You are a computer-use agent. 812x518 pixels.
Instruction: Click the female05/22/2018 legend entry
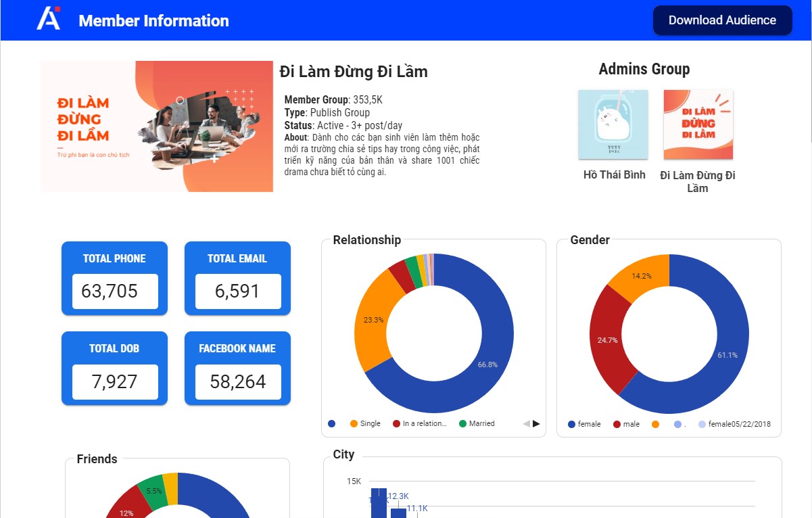click(734, 424)
